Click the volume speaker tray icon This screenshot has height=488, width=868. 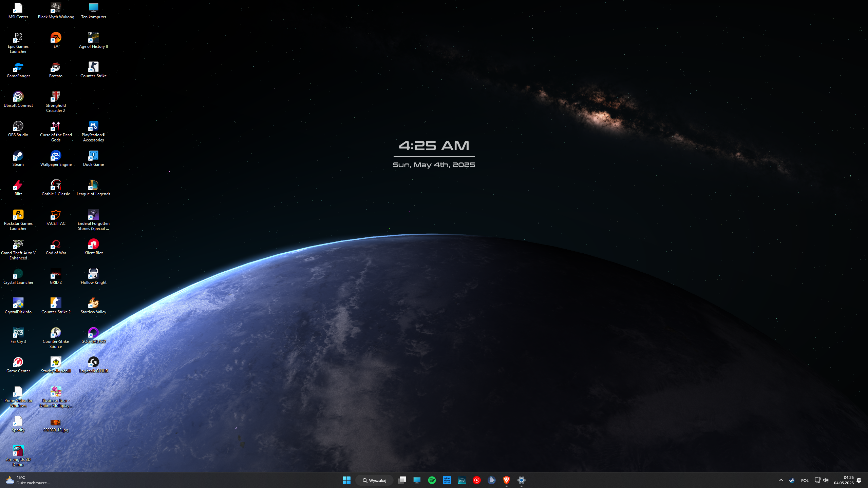tap(826, 480)
